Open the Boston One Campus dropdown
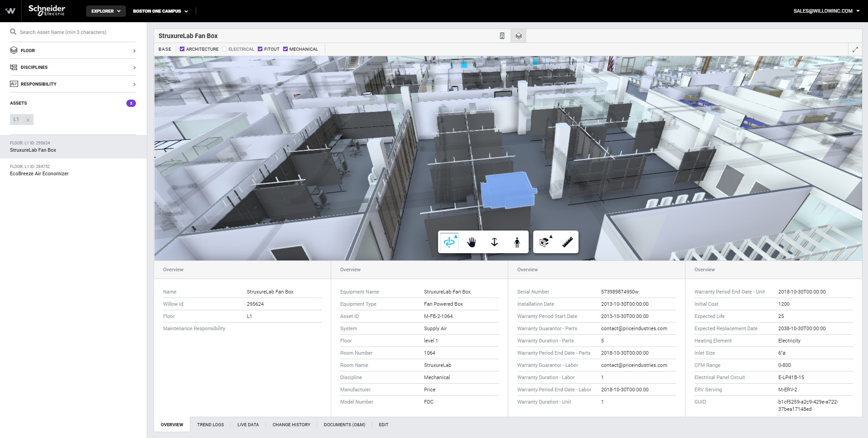This screenshot has width=868, height=438. tap(160, 11)
